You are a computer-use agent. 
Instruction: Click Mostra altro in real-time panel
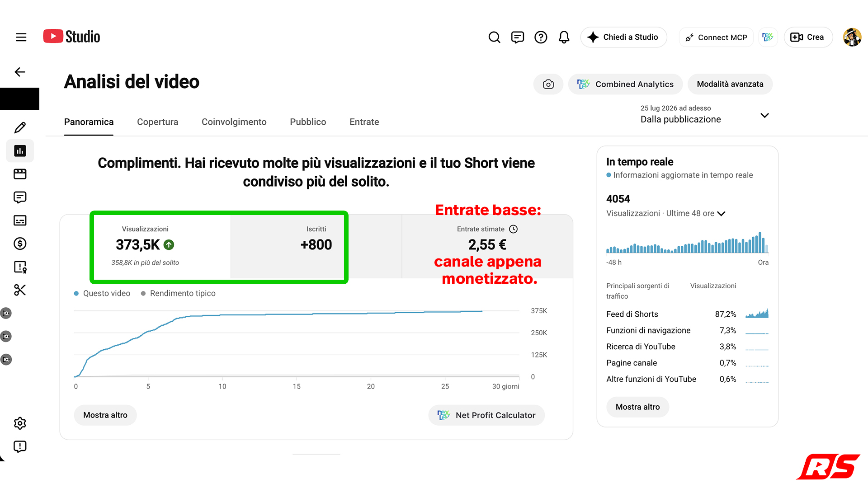637,407
